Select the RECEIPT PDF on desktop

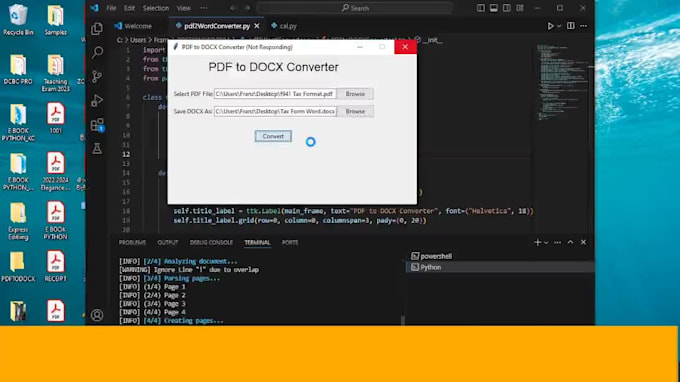click(56, 266)
